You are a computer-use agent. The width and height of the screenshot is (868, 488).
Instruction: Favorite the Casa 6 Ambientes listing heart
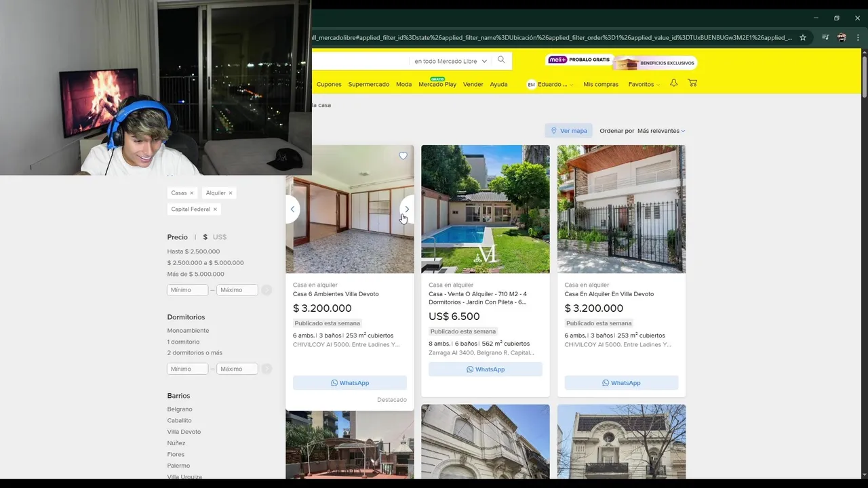(x=403, y=156)
